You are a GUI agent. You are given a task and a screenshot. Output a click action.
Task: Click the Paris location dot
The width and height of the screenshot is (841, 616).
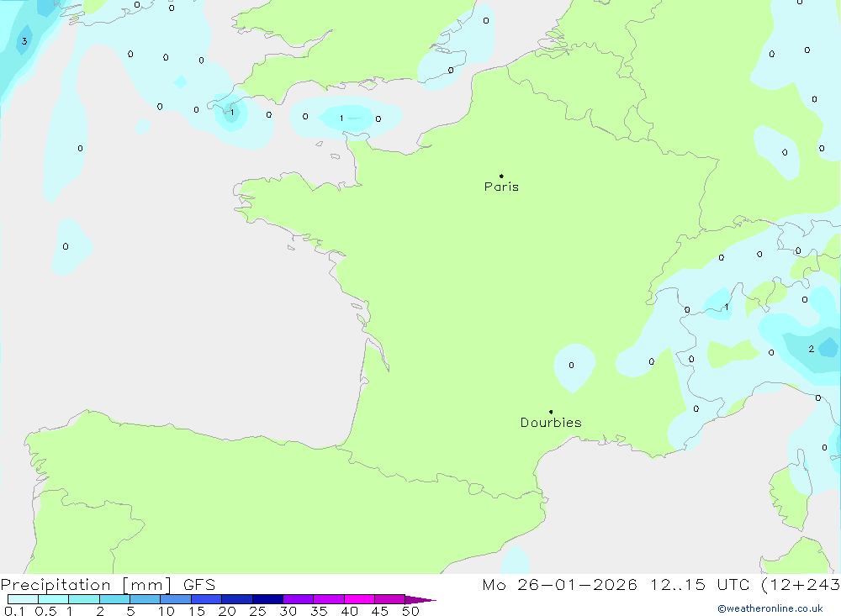pyautogui.click(x=501, y=176)
